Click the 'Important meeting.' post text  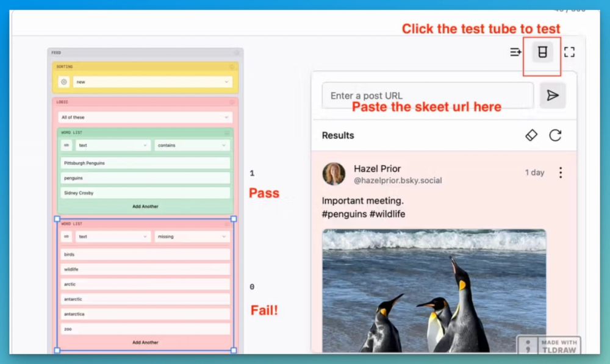(x=362, y=201)
